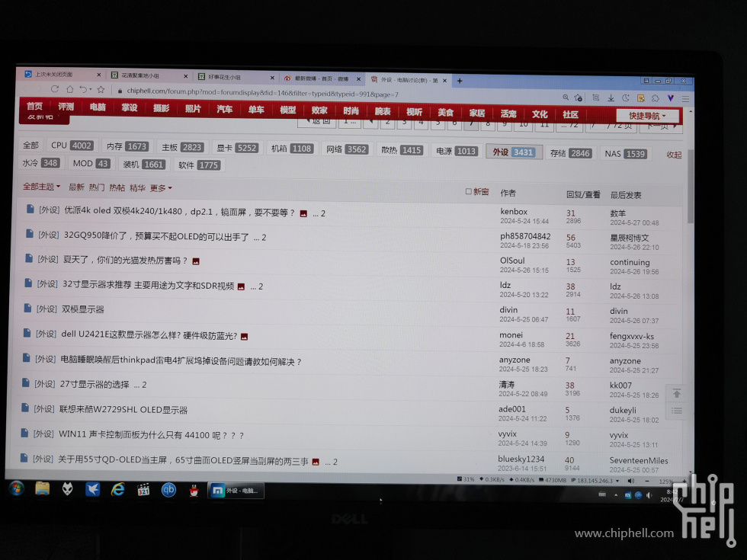Click the Windows Start orb

click(16, 488)
